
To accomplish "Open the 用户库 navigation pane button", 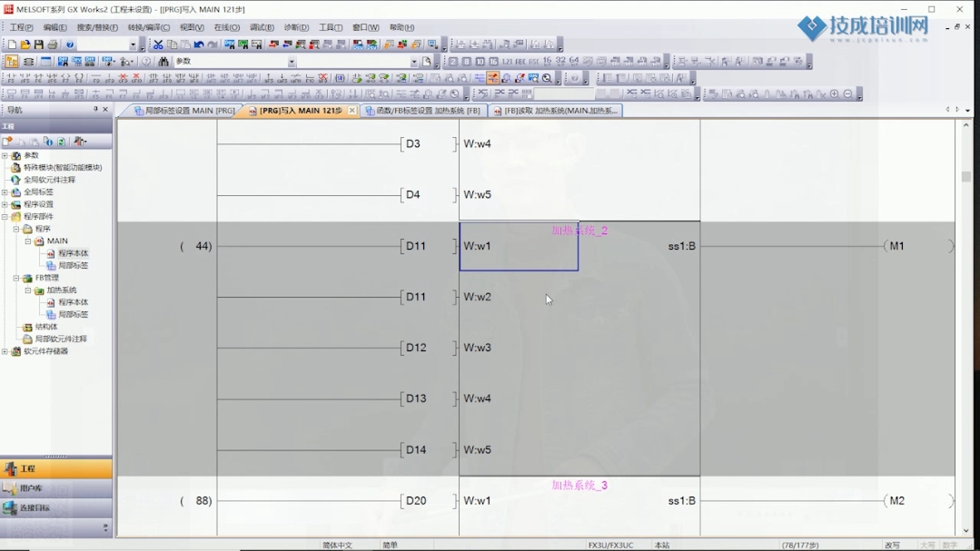I will tap(56, 487).
